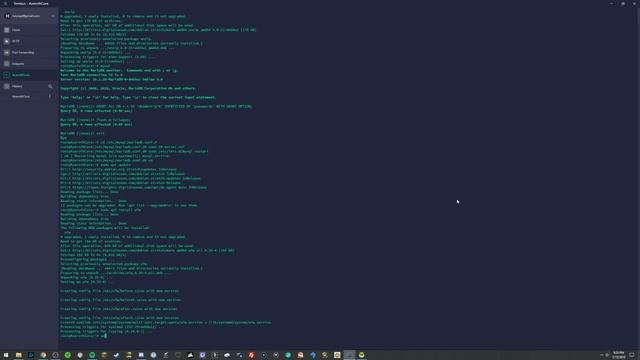Open Port Forwarding in the sidebar
This screenshot has height=360, width=640.
29,53
